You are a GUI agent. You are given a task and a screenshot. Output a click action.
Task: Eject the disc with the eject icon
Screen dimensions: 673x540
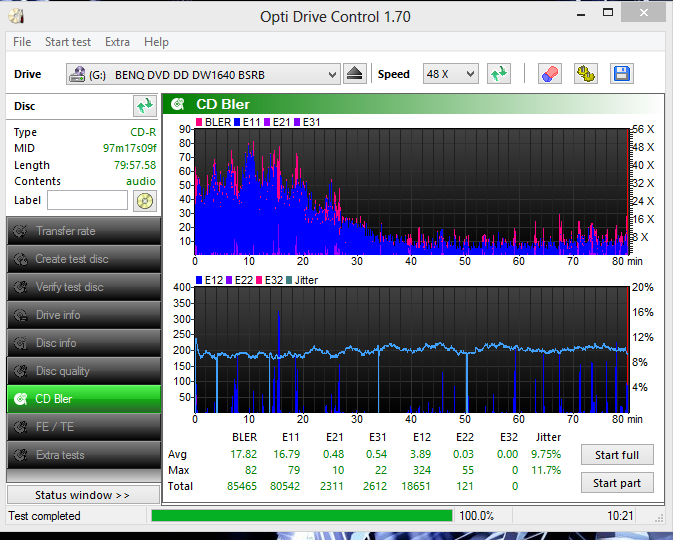click(355, 74)
